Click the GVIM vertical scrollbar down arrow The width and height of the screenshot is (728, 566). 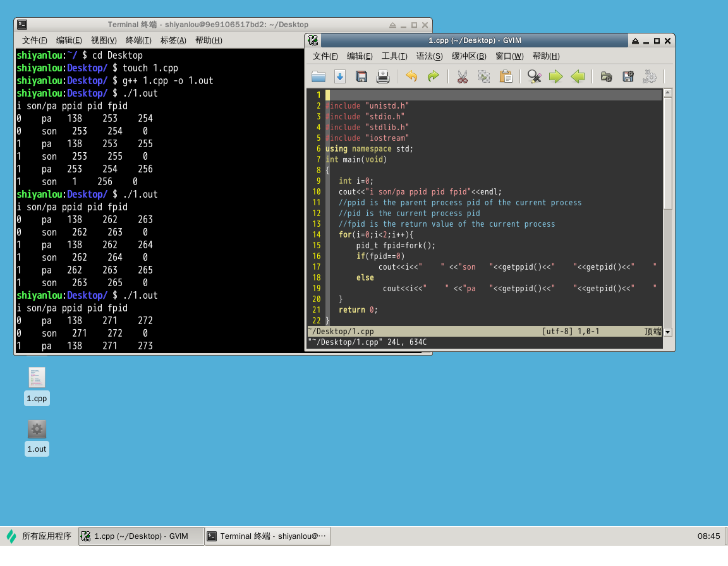[x=668, y=332]
